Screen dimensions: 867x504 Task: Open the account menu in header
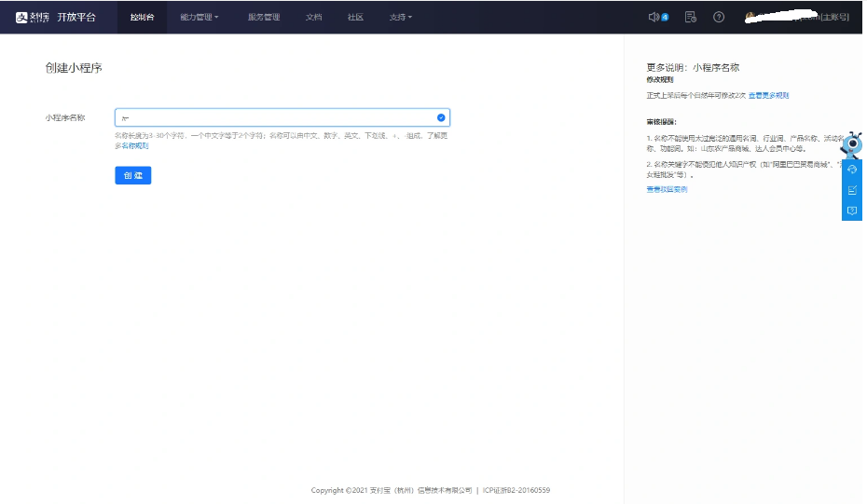[797, 17]
